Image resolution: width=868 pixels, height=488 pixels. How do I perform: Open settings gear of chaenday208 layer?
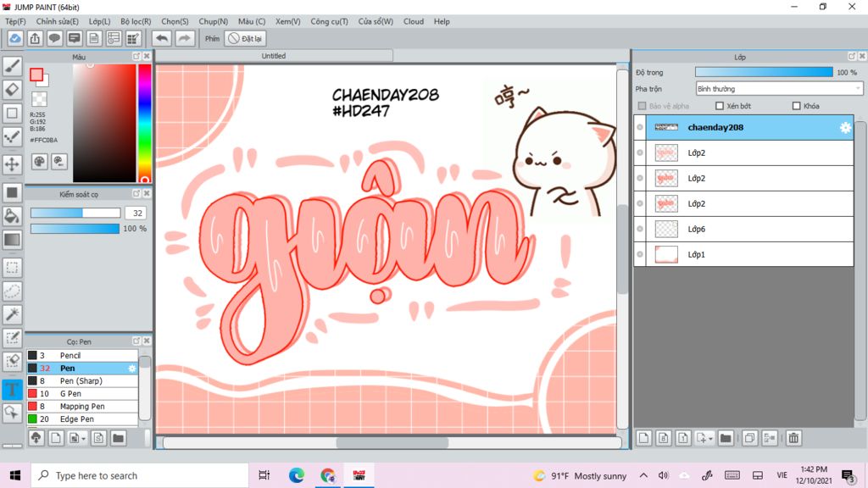tap(845, 127)
